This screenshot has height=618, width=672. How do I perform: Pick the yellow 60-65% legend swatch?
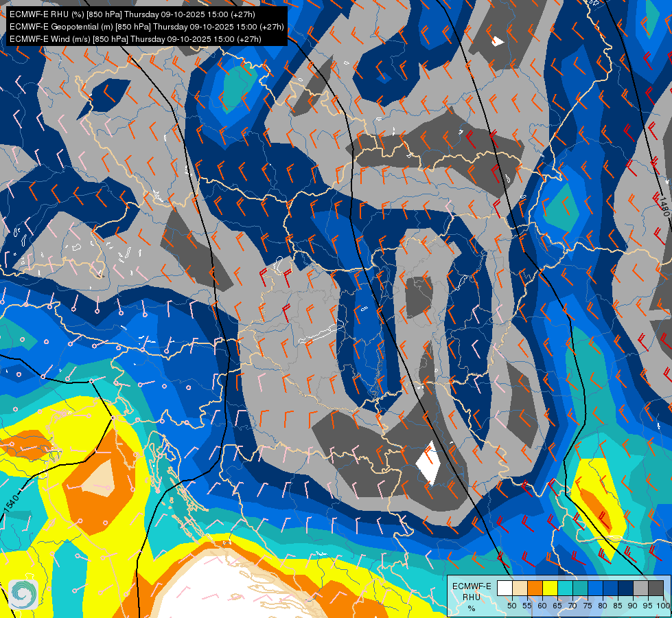click(550, 588)
